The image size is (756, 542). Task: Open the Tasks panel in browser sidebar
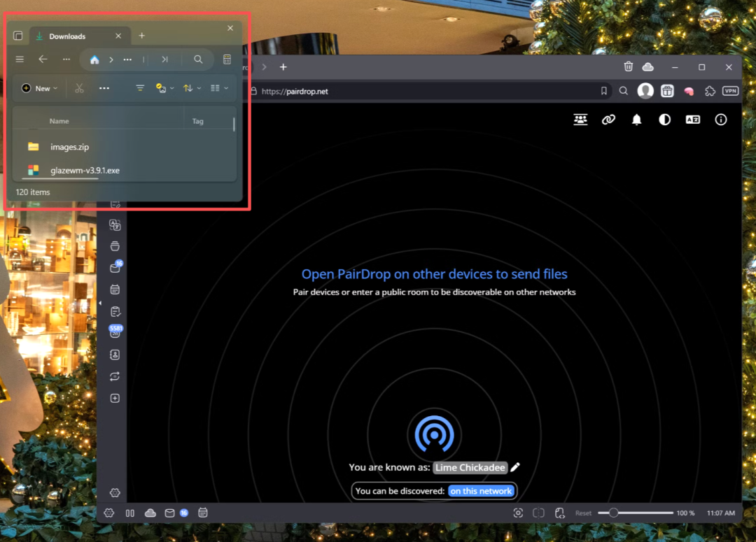coord(115,311)
